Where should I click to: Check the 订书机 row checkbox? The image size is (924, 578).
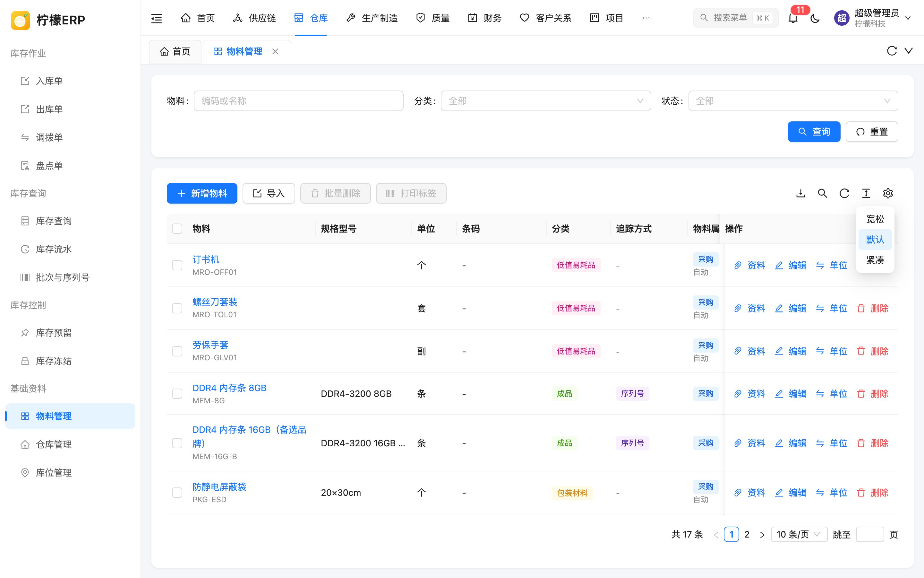[177, 265]
